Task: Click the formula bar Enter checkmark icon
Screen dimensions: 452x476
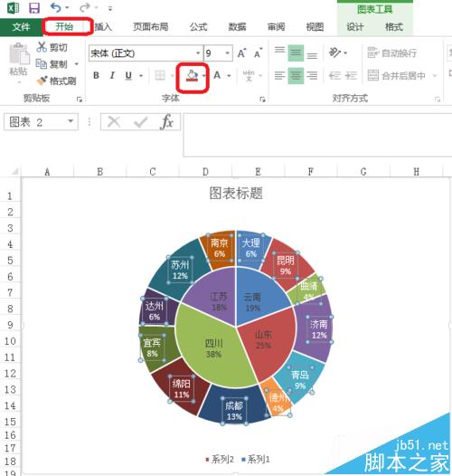Action: [x=141, y=122]
